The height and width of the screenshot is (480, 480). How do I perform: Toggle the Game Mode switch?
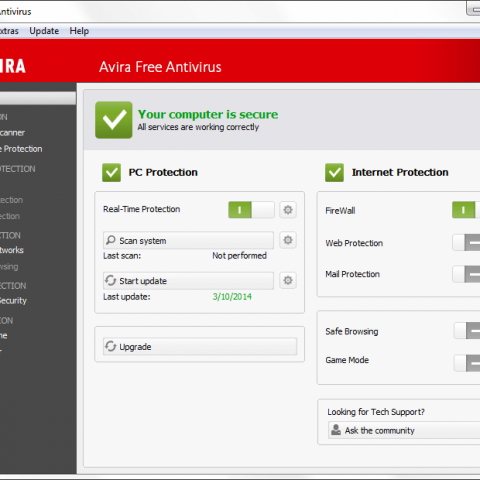tap(467, 363)
